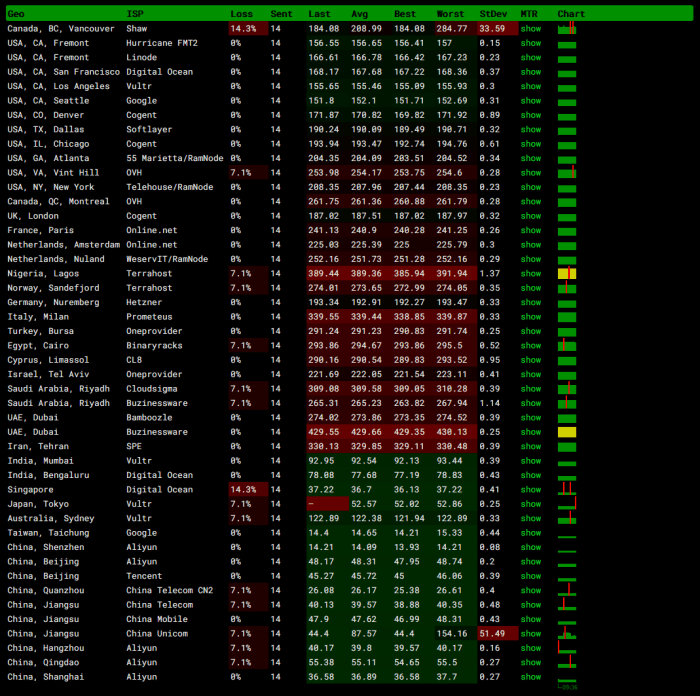The image size is (700, 696).
Task: Show MTR for Montreal OVH
Action: coord(531,201)
